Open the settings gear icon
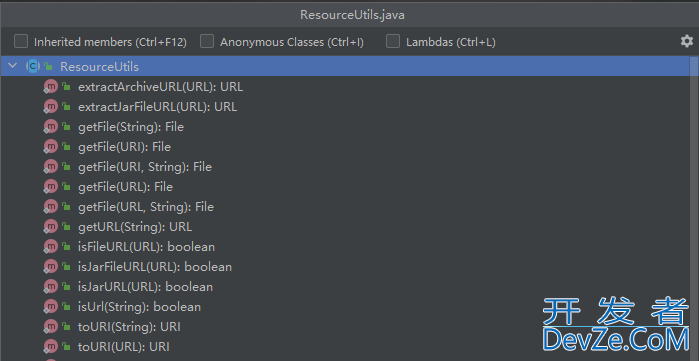 687,41
